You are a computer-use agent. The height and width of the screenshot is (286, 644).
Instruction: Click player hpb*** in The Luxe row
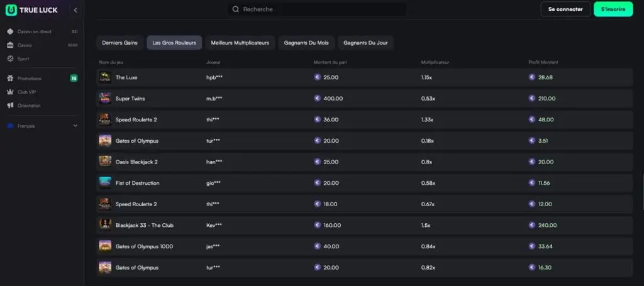click(214, 77)
